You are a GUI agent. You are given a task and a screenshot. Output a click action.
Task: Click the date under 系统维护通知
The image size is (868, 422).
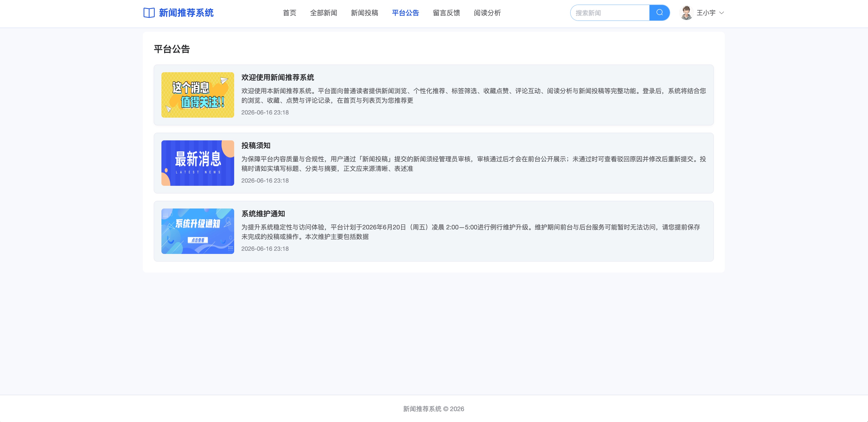click(265, 249)
